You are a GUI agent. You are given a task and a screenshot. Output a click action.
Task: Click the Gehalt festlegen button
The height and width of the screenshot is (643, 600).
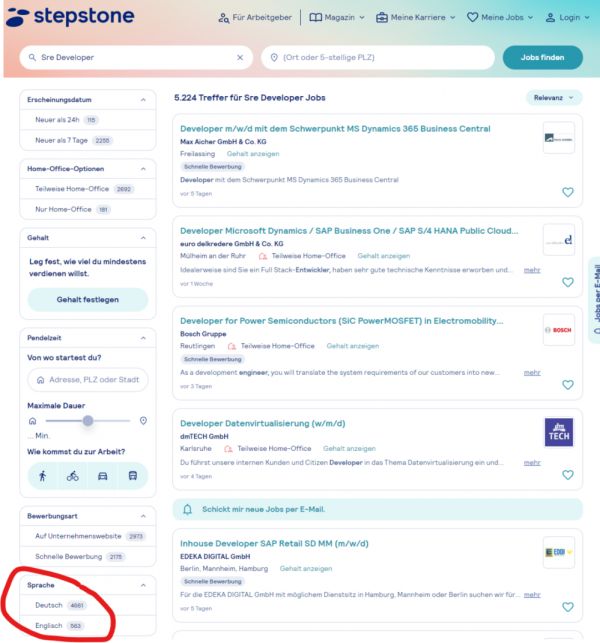[x=88, y=299]
